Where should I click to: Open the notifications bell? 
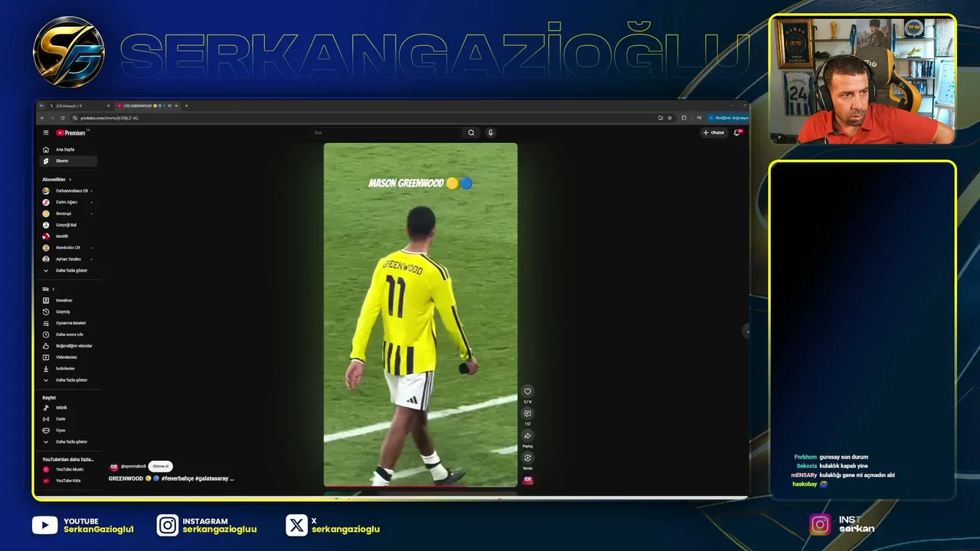tap(738, 132)
